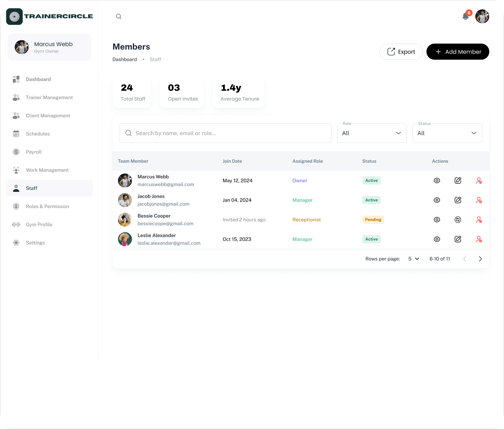Image resolution: width=504 pixels, height=429 pixels.
Task: Click Bessie Cooper's avatar thumbnail
Action: [x=125, y=220]
